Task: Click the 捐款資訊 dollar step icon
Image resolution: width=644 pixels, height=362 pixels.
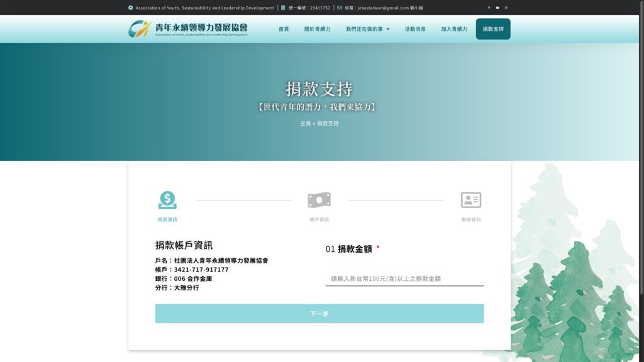Action: pos(167,200)
